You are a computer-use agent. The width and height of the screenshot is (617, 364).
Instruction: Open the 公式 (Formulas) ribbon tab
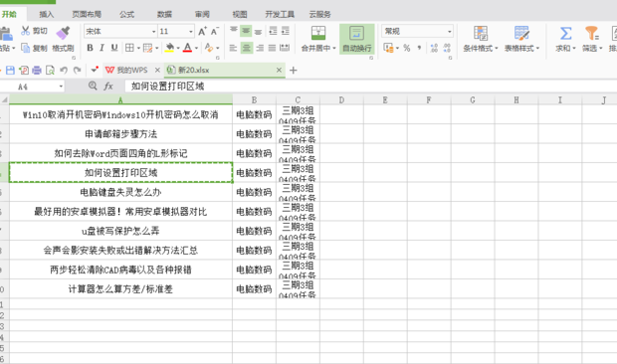126,15
